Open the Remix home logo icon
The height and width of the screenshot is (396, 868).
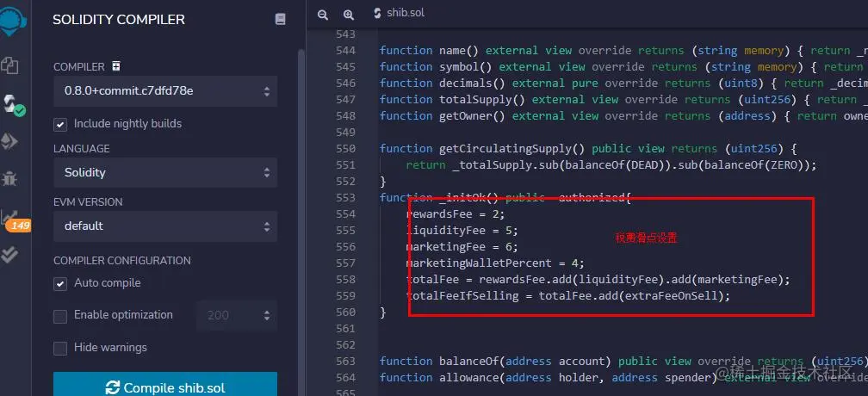tap(11, 19)
